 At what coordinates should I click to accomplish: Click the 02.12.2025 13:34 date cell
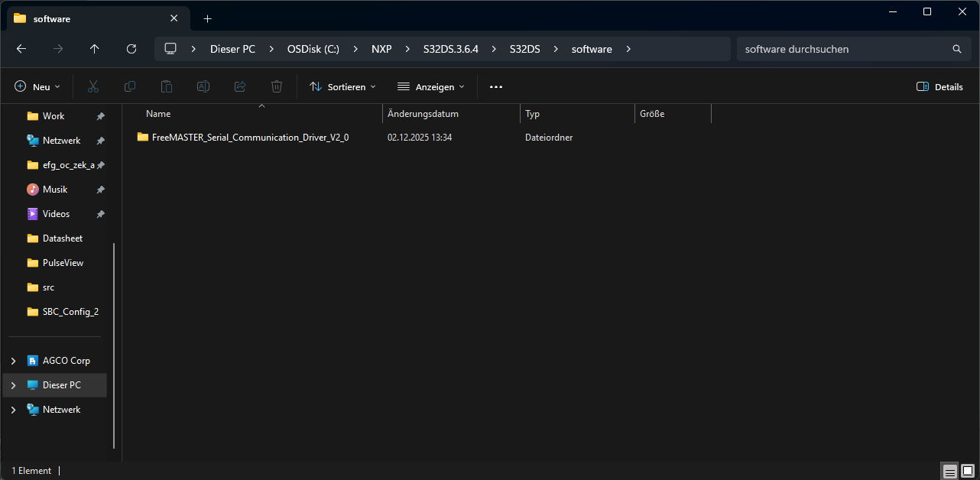420,138
